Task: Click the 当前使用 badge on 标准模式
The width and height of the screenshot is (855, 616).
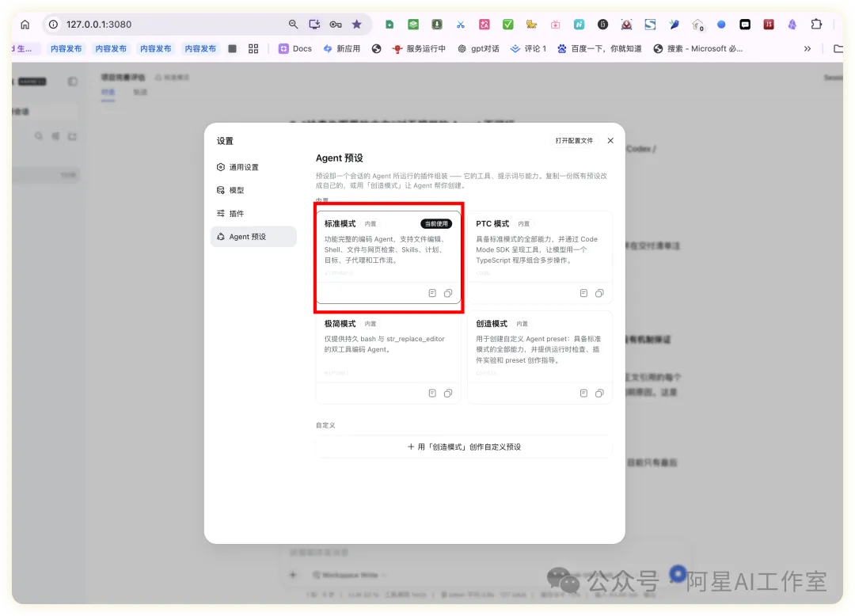Action: (436, 224)
